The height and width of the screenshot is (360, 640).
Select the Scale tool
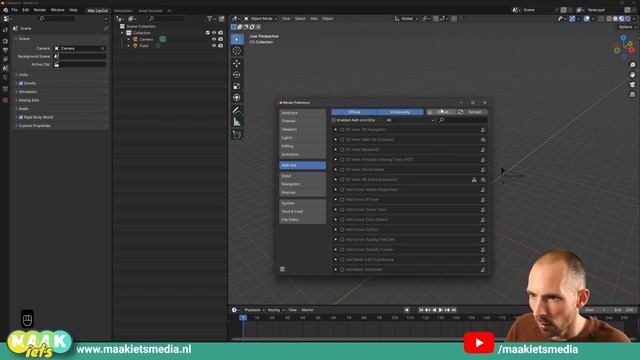237,86
